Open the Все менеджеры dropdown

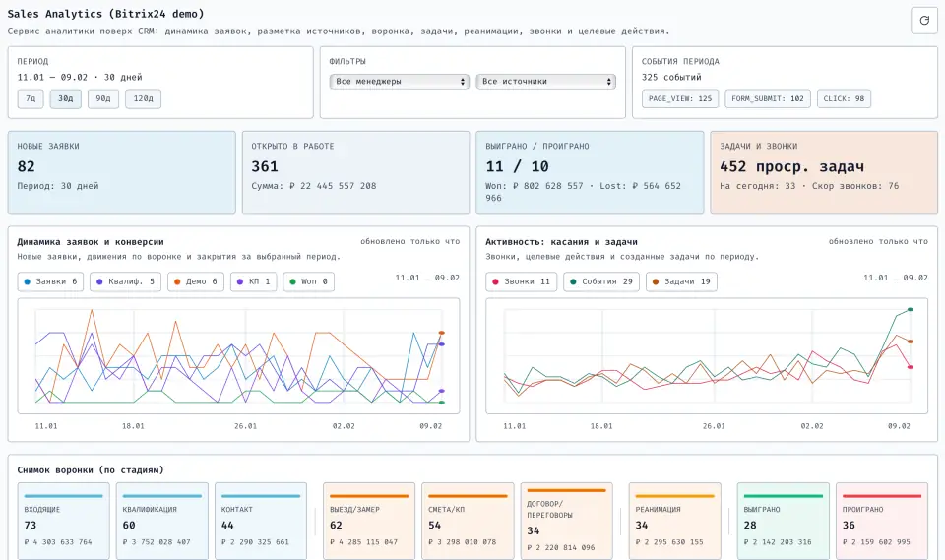tap(400, 82)
